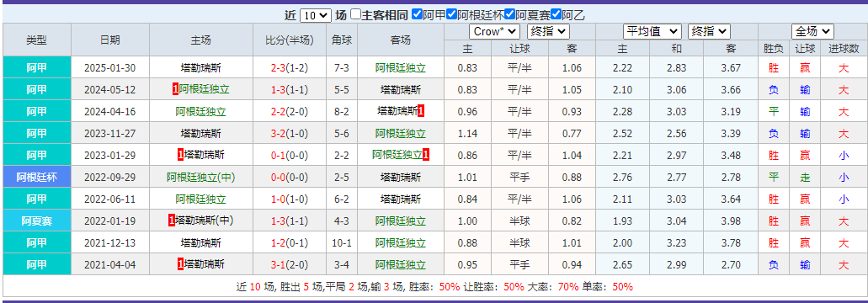Image resolution: width=868 pixels, height=303 pixels.
Task: Select 塔勒瑞斯(中) in 2022-01-19 row
Action: pos(205,221)
